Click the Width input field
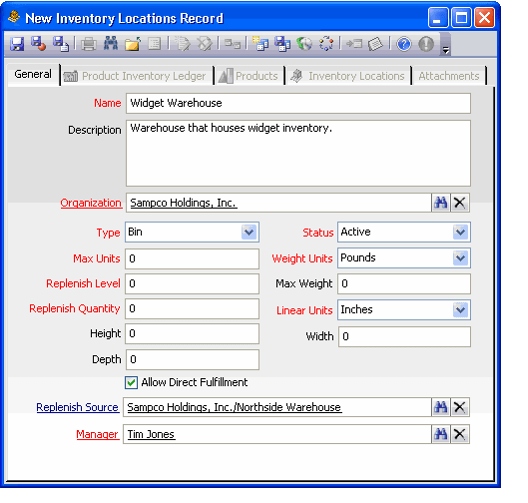 click(404, 336)
